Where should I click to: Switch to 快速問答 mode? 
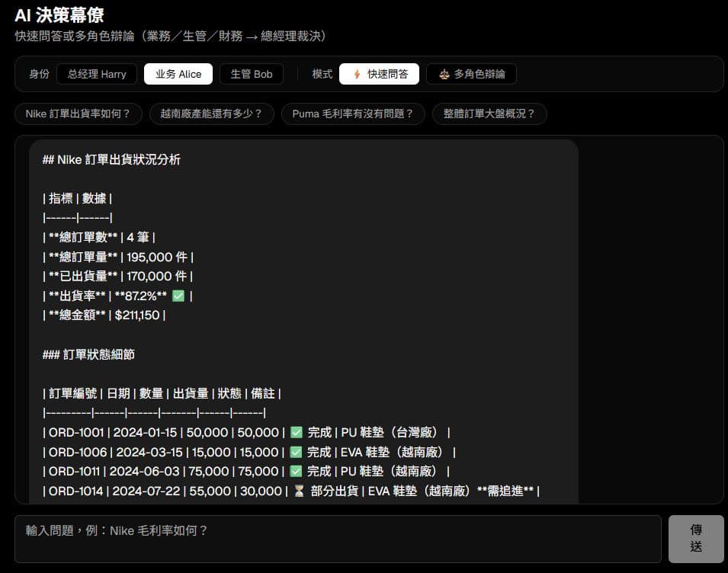[x=380, y=74]
